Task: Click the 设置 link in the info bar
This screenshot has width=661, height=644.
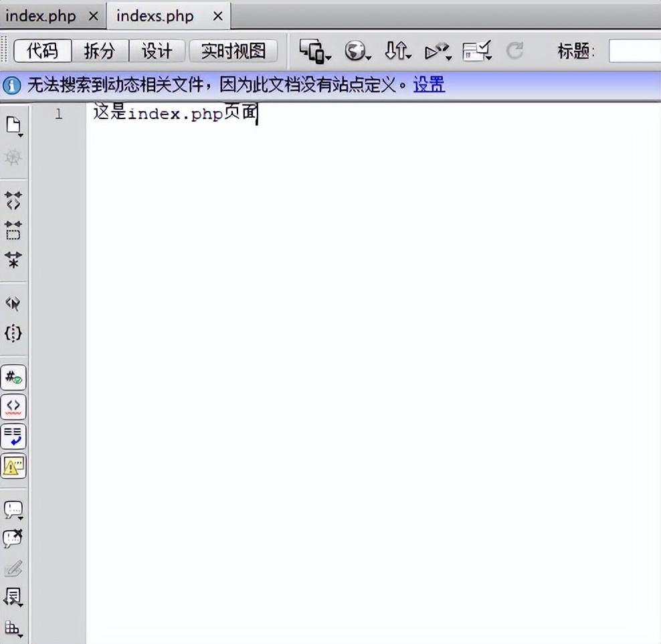Action: click(x=428, y=86)
